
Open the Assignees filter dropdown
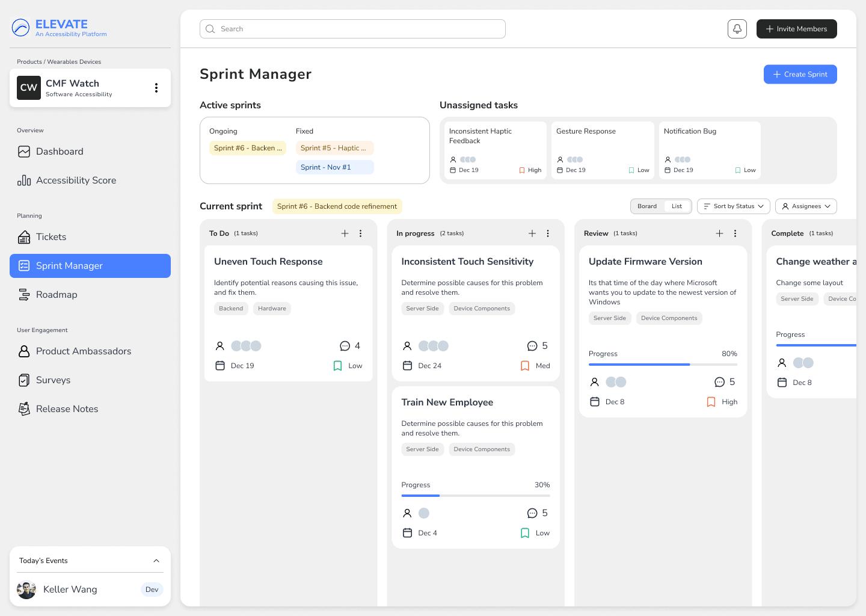click(806, 206)
